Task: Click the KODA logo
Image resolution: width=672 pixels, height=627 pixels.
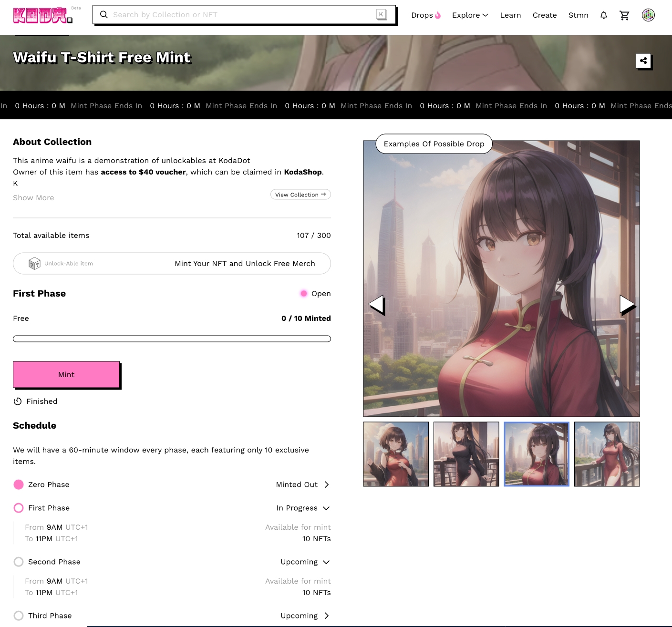Action: (42, 15)
